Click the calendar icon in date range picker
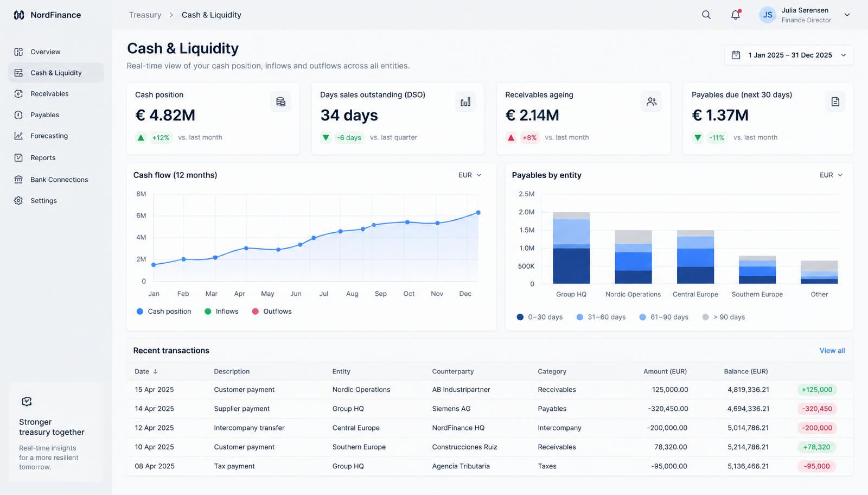This screenshot has height=495, width=868. [x=736, y=55]
